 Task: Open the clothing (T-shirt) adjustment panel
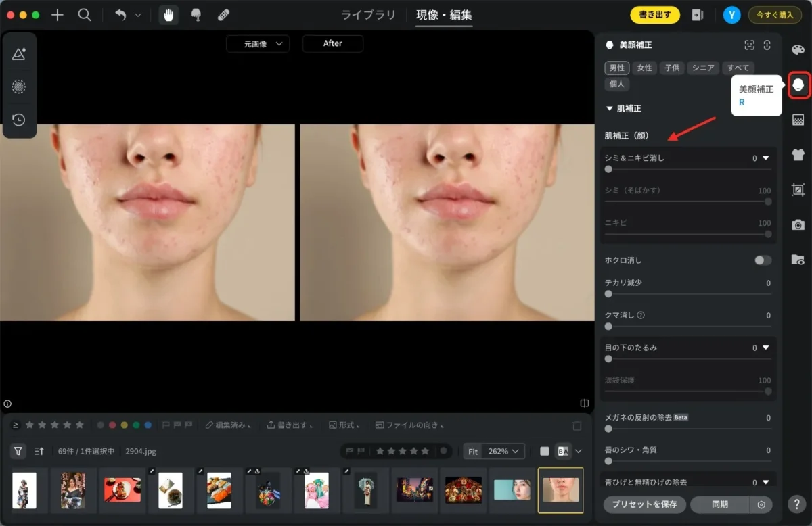click(x=798, y=155)
